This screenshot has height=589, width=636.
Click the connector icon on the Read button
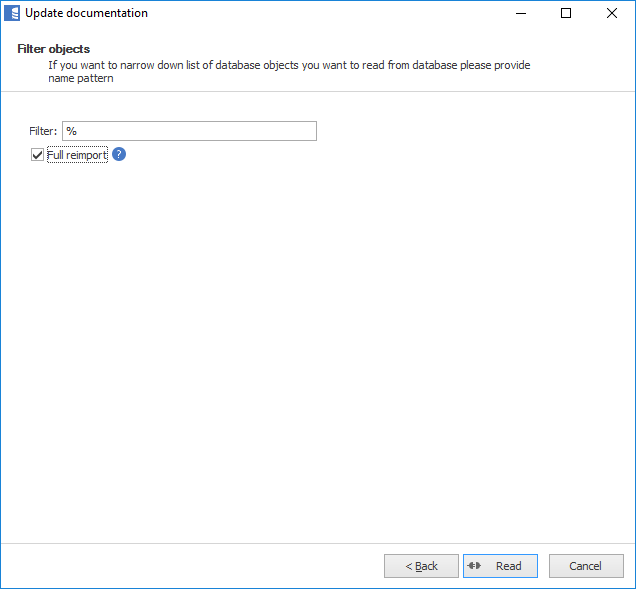[x=476, y=566]
